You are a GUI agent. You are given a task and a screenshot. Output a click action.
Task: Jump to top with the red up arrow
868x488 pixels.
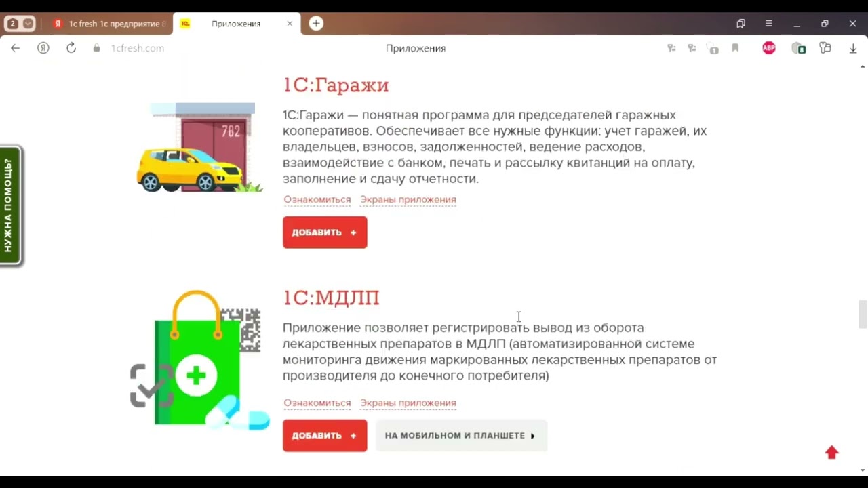coord(832,452)
